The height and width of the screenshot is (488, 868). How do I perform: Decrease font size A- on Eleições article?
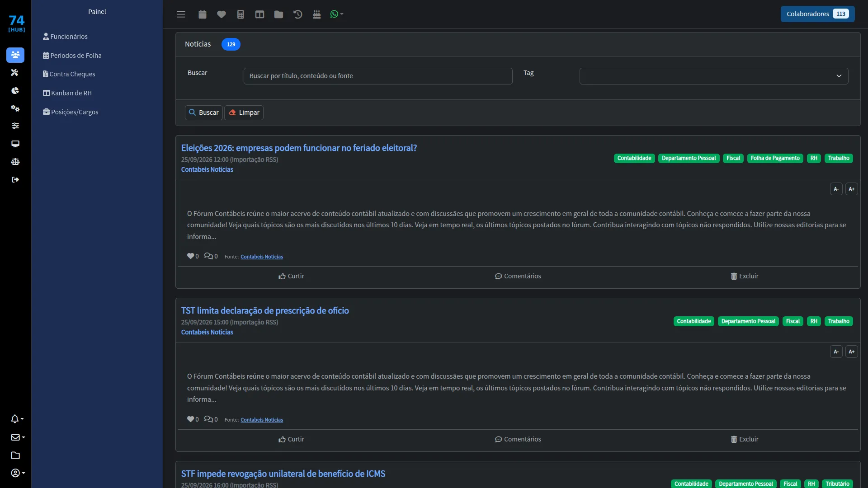[836, 189]
